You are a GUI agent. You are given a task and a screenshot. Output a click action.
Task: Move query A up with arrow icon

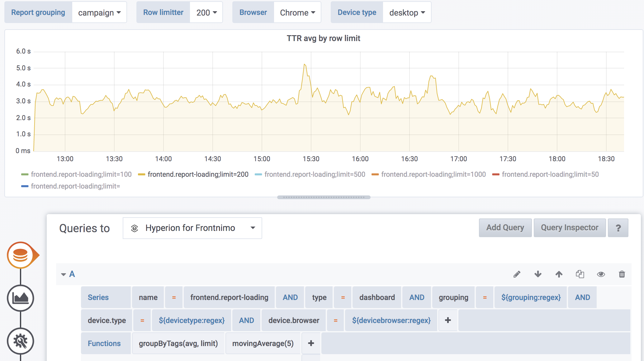coord(559,274)
